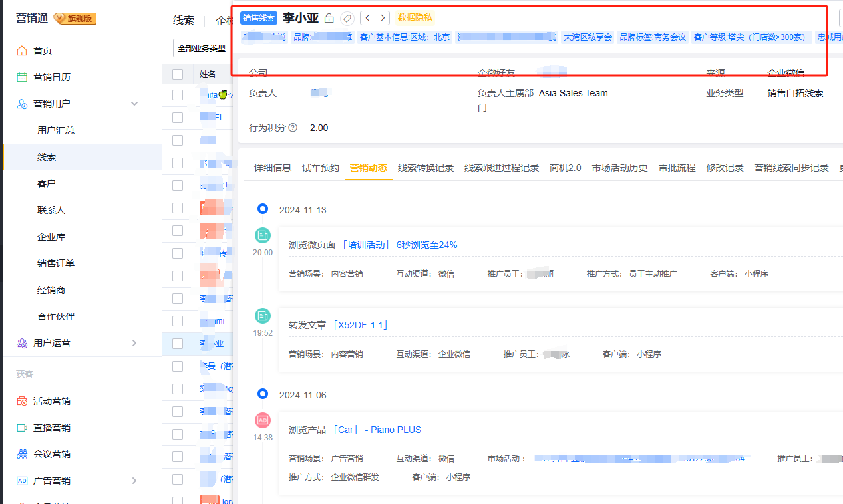Open 联系人 in the sidebar
843x504 pixels.
pyautogui.click(x=51, y=210)
